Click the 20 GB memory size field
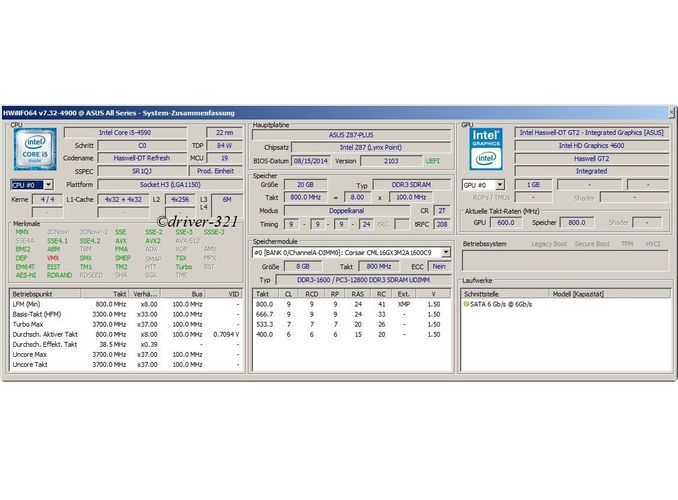678x500 pixels. click(305, 184)
